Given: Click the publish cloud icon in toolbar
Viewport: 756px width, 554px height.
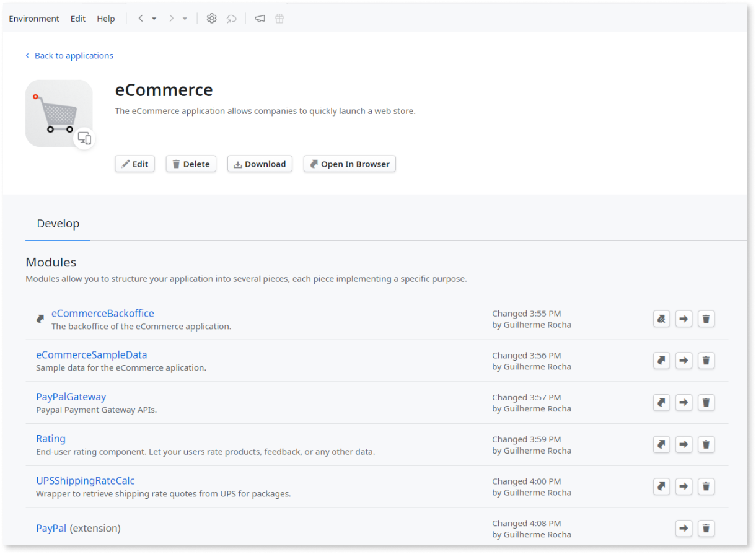Looking at the screenshot, I should click(232, 18).
